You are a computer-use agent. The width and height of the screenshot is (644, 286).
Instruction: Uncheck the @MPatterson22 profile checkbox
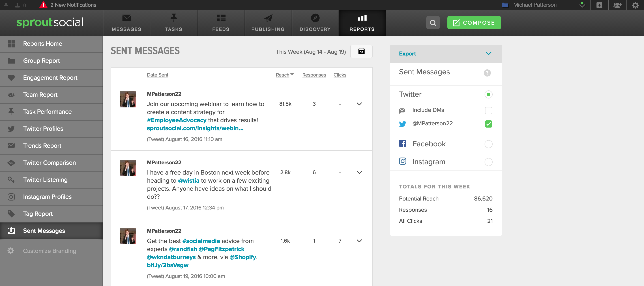488,124
